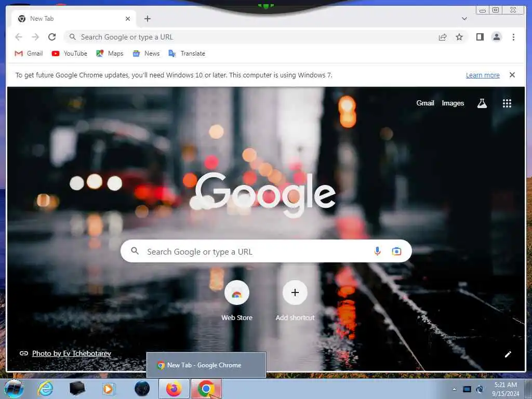
Task: Launch Internet Explorer from taskbar
Action: click(46, 389)
